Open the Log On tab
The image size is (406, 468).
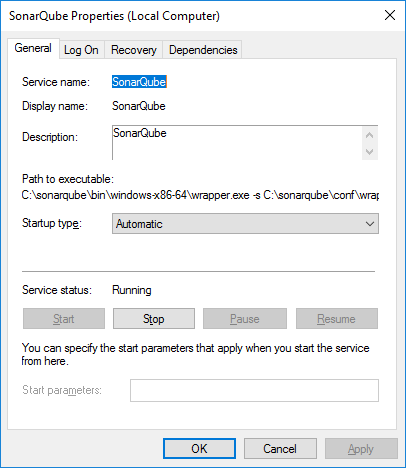tap(81, 50)
